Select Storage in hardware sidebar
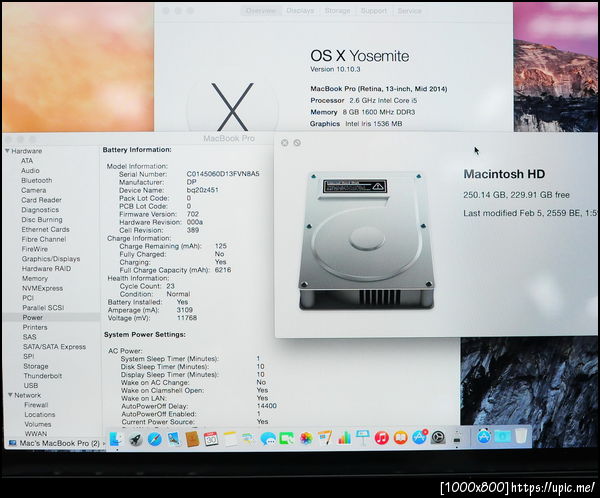The width and height of the screenshot is (600, 498). [x=36, y=366]
